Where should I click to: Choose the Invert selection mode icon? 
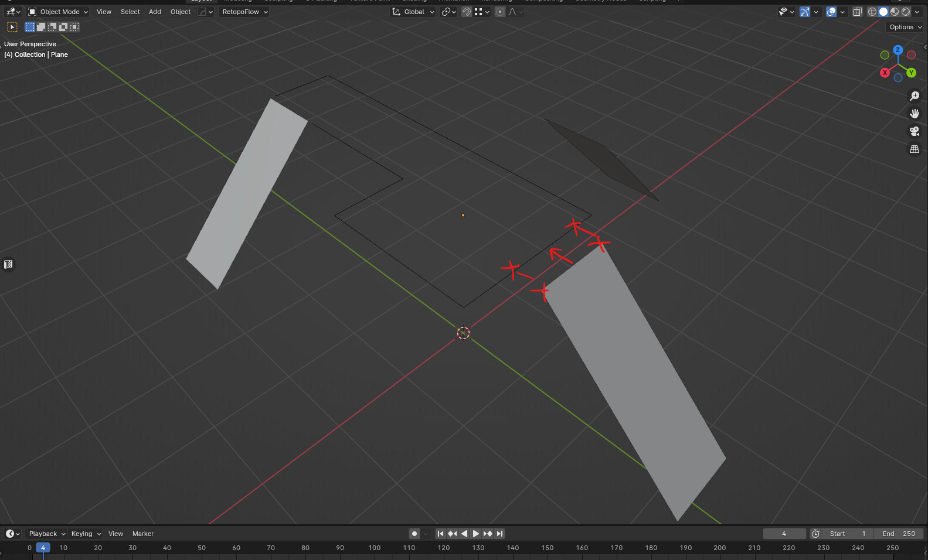[63, 27]
